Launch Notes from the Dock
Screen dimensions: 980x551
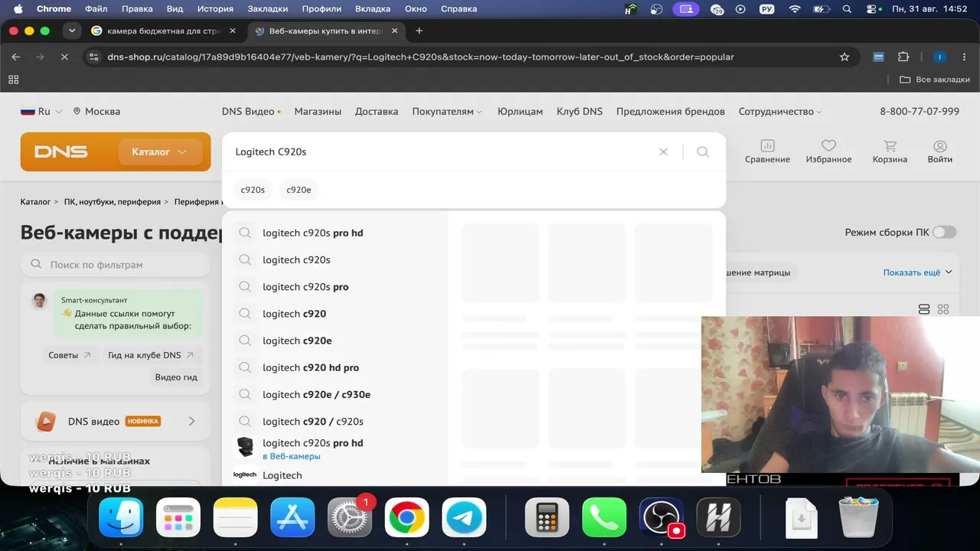pyautogui.click(x=236, y=517)
